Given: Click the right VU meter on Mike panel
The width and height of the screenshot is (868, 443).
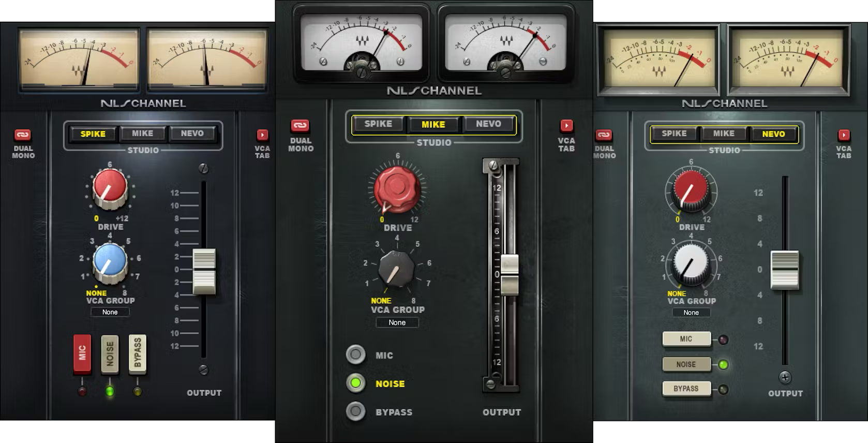Looking at the screenshot, I should point(505,42).
